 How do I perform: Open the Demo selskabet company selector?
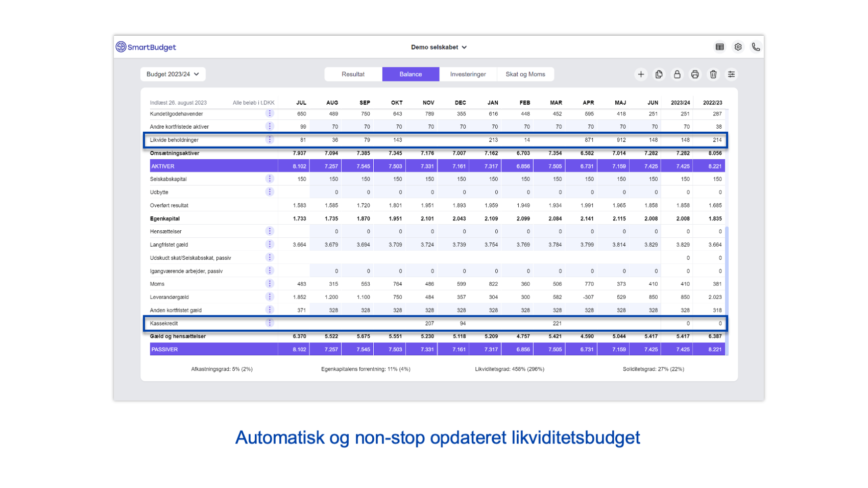[438, 46]
